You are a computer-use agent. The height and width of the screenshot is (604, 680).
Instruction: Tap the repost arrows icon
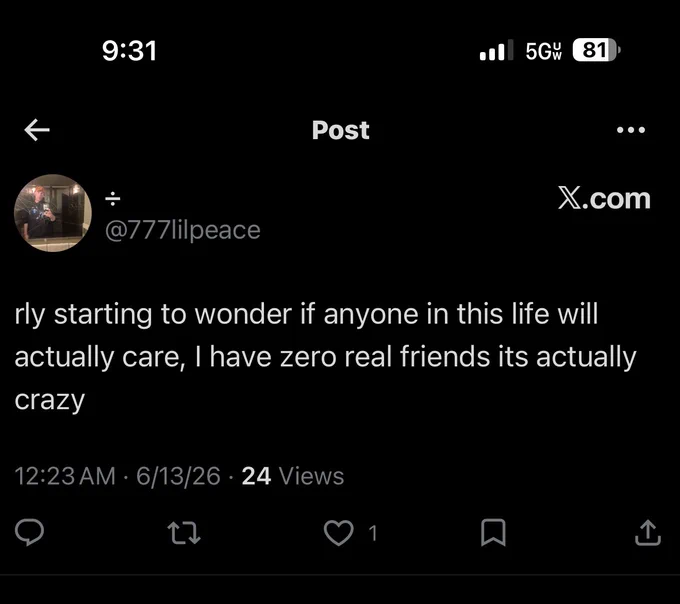(184, 533)
